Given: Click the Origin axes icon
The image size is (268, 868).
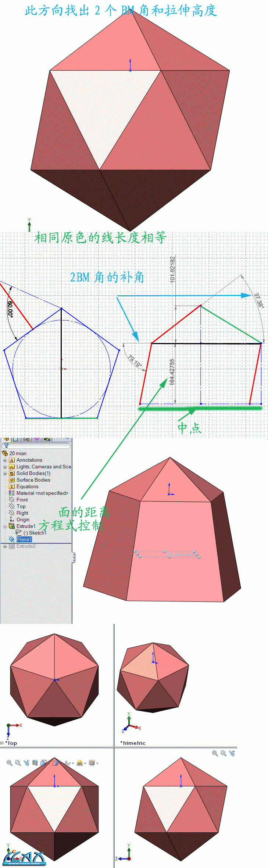Looking at the screenshot, I should point(11,520).
